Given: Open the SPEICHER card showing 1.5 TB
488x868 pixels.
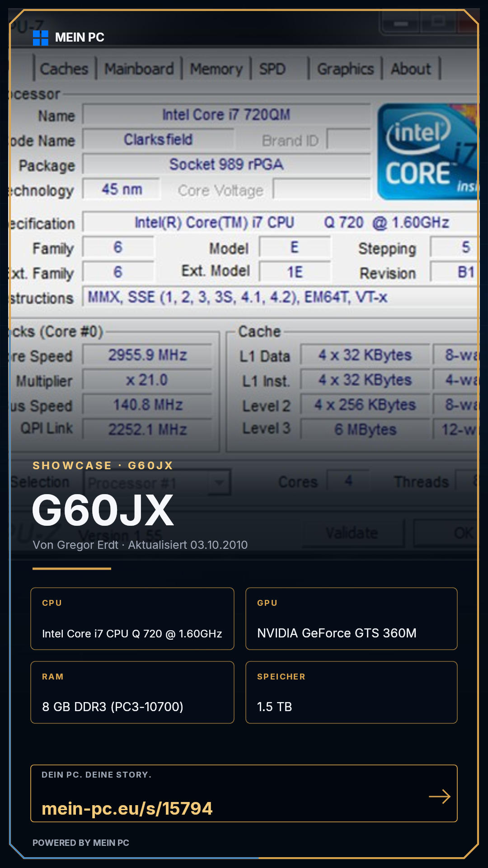Looking at the screenshot, I should point(352,692).
